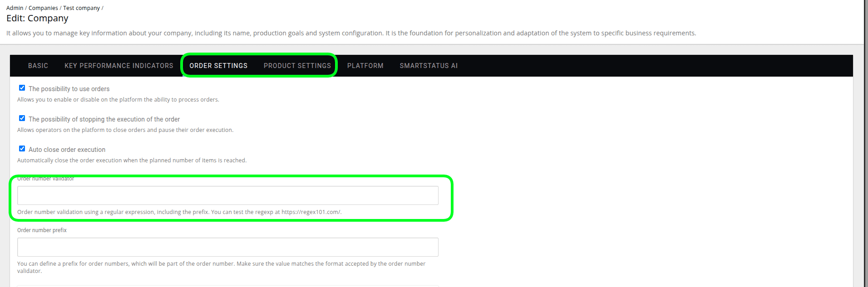Open the Admin breadcrumb link
The width and height of the screenshot is (868, 287).
[15, 8]
